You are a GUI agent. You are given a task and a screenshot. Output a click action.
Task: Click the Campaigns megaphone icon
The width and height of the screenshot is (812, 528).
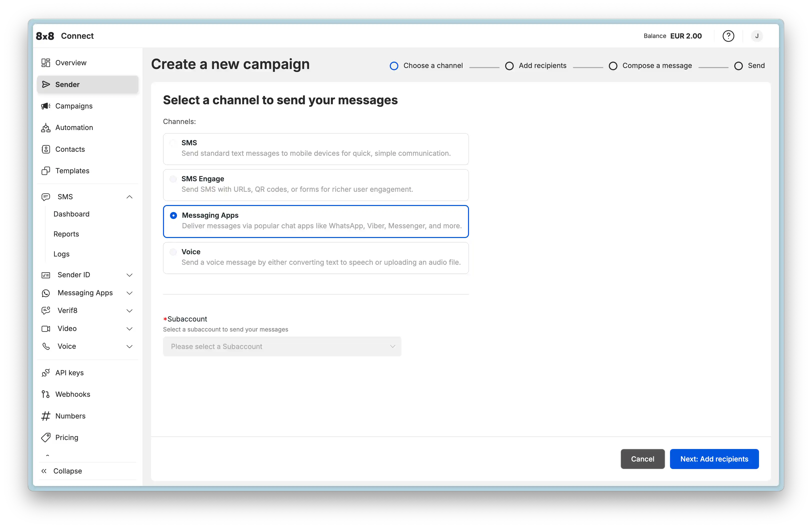(x=46, y=106)
